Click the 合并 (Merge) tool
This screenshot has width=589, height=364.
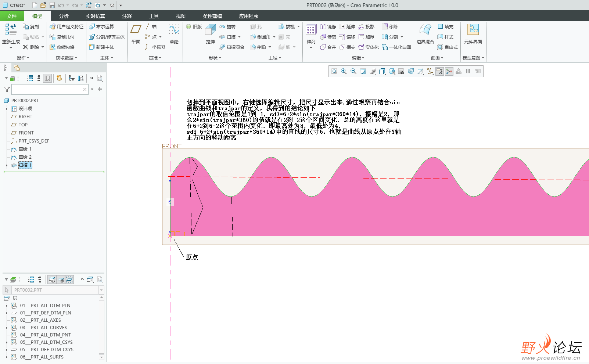click(328, 47)
